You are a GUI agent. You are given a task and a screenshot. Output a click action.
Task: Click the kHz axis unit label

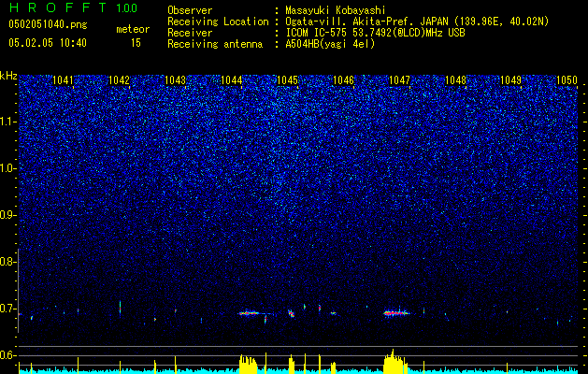[8, 76]
